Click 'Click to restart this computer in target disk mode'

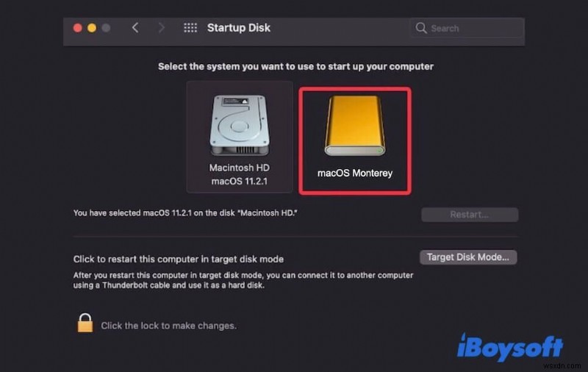[x=179, y=259]
